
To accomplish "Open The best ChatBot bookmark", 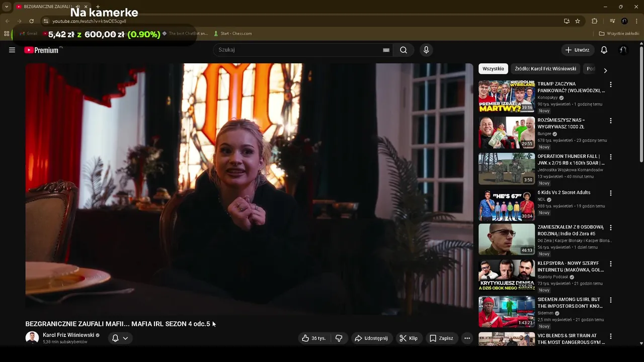I will tap(185, 34).
